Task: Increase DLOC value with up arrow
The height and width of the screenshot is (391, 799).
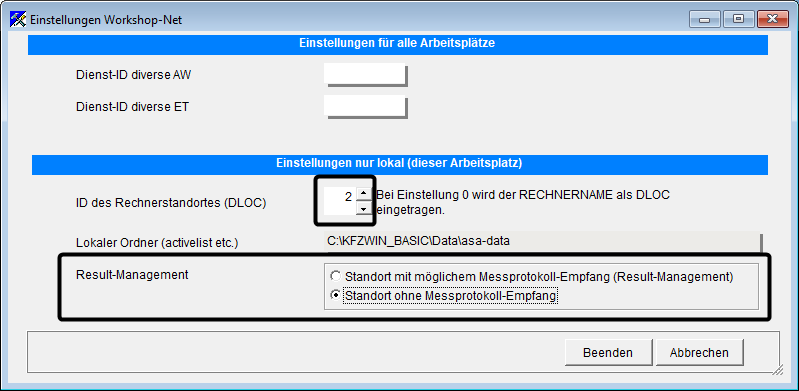Action: [363, 194]
